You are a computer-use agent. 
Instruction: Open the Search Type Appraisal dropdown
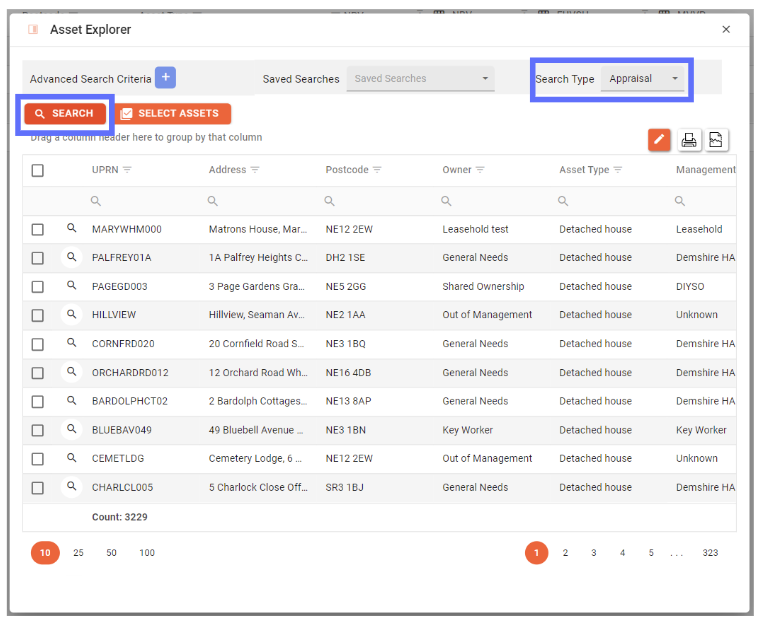(x=643, y=79)
